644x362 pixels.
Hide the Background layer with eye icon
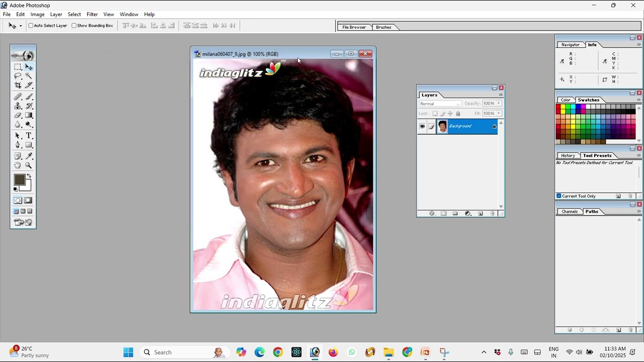tap(422, 126)
